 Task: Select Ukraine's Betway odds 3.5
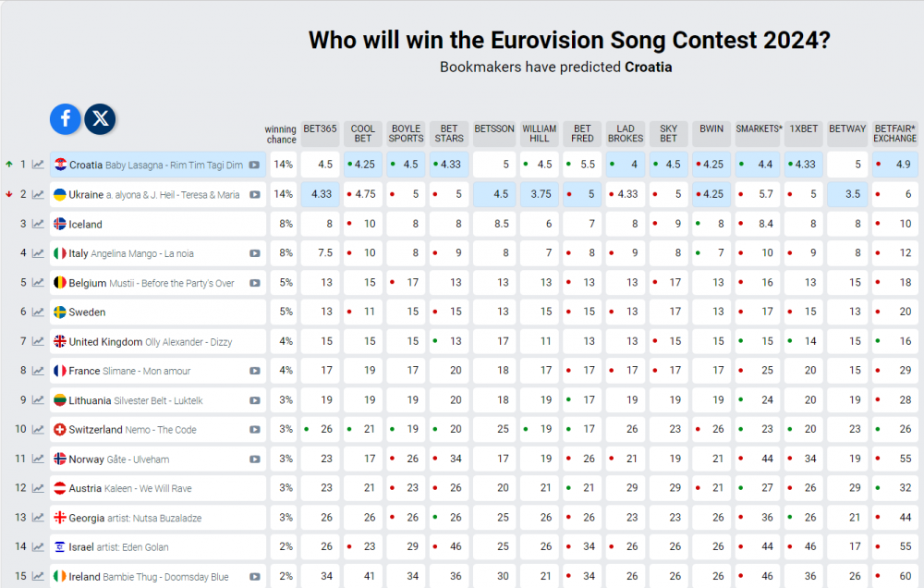(847, 194)
